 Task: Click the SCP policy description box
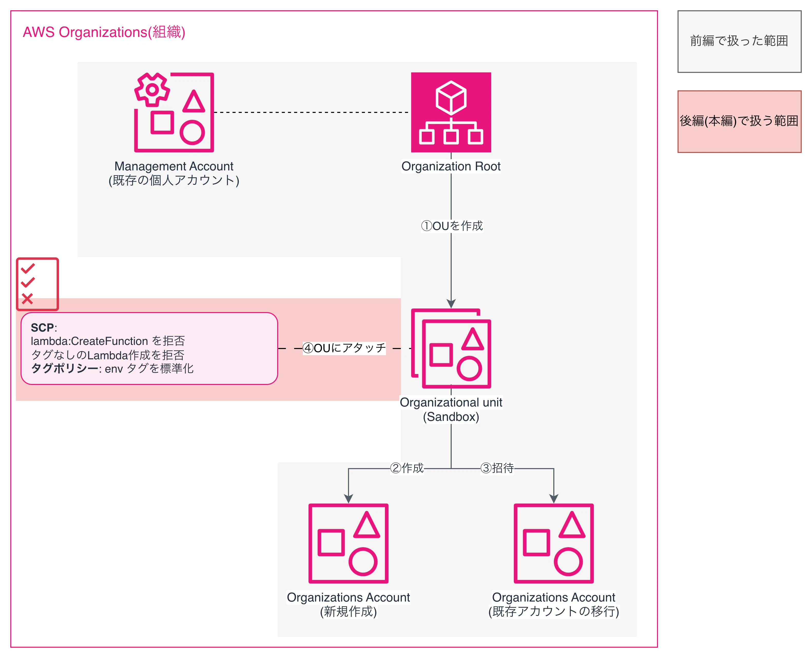coord(149,348)
